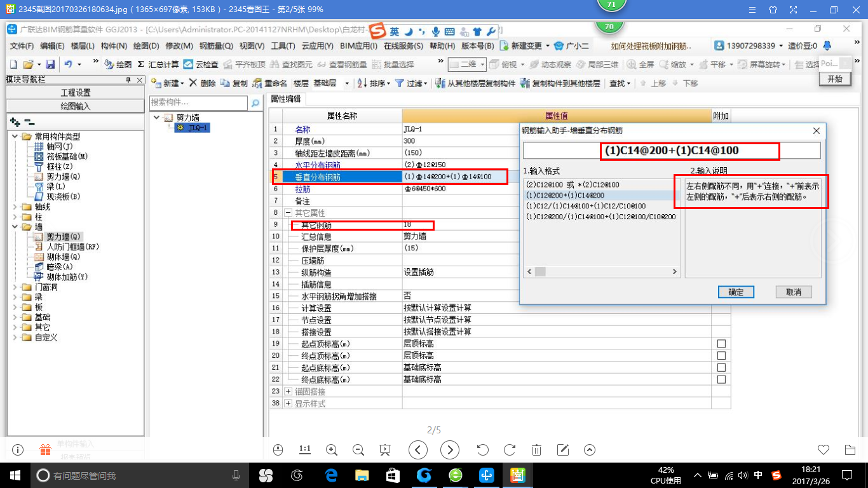Go to next image in viewer
Image resolution: width=868 pixels, height=488 pixels.
click(450, 450)
